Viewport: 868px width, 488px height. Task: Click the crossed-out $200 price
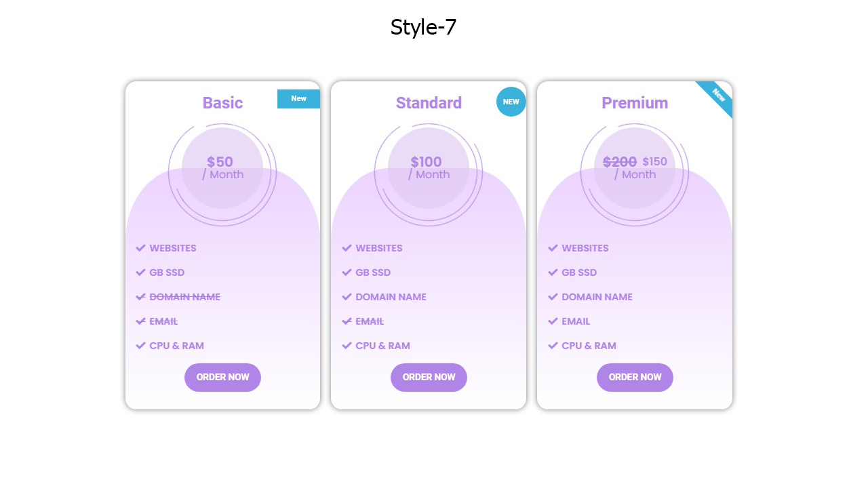point(620,162)
